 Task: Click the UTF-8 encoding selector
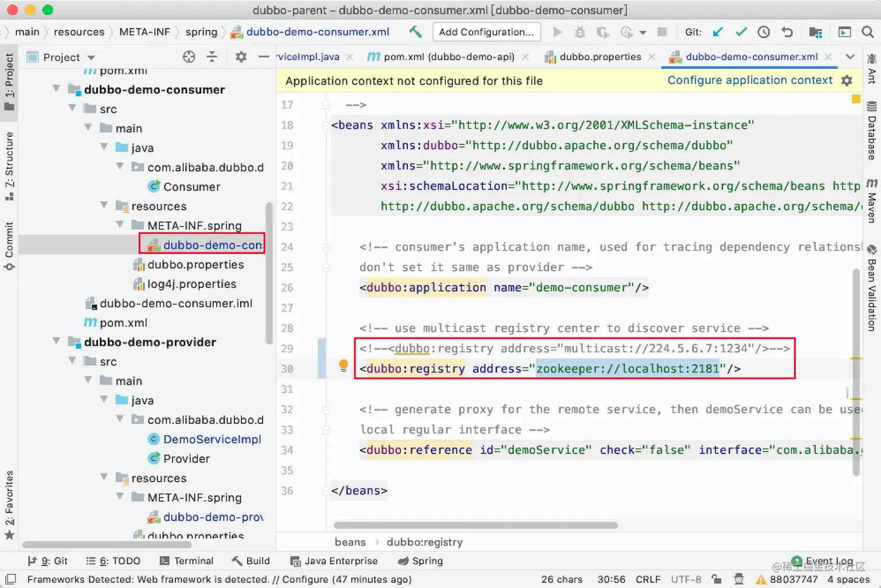[686, 579]
